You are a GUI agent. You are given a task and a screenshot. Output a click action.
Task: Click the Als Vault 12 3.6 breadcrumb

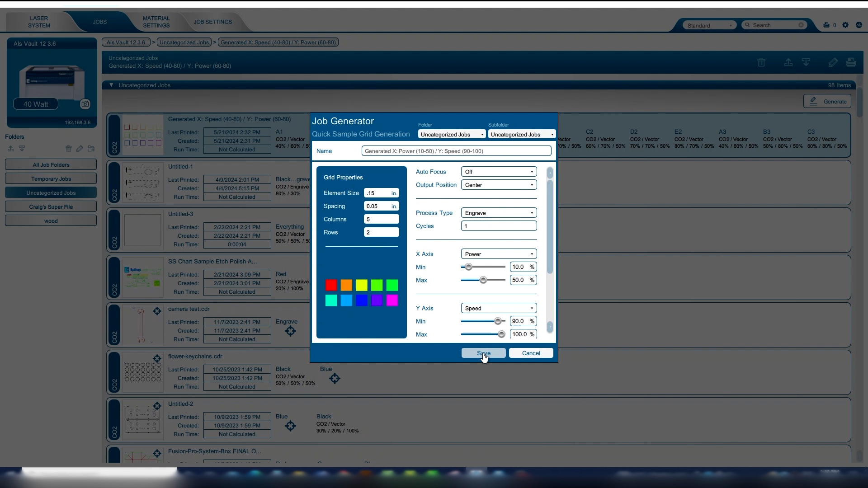pyautogui.click(x=126, y=42)
